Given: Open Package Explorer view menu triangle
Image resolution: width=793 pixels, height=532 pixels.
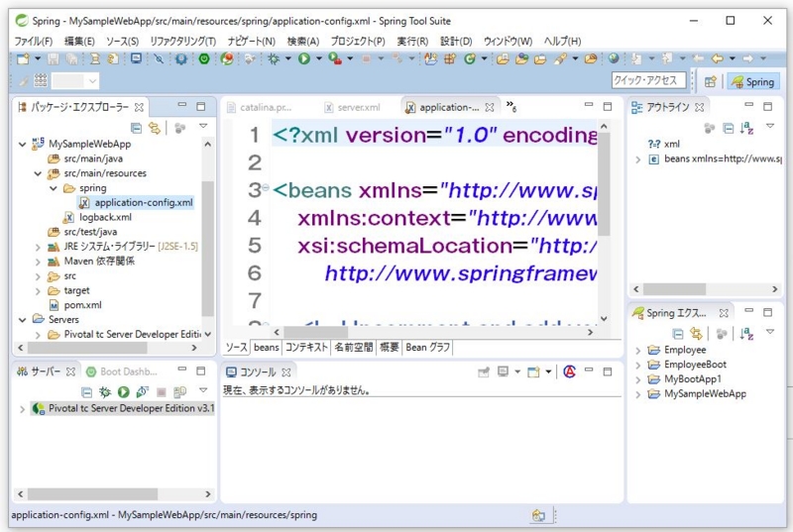Looking at the screenshot, I should (x=203, y=126).
